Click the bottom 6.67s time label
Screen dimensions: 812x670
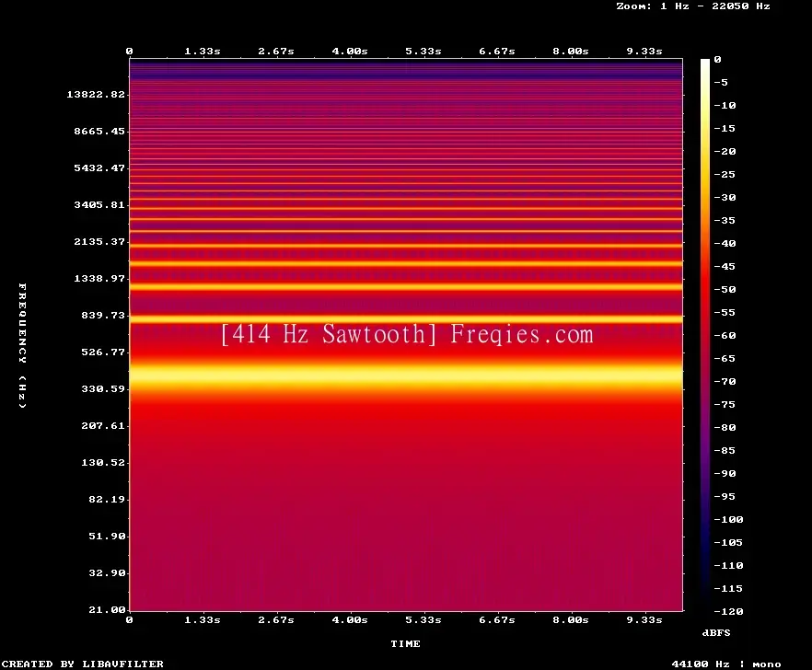[496, 619]
